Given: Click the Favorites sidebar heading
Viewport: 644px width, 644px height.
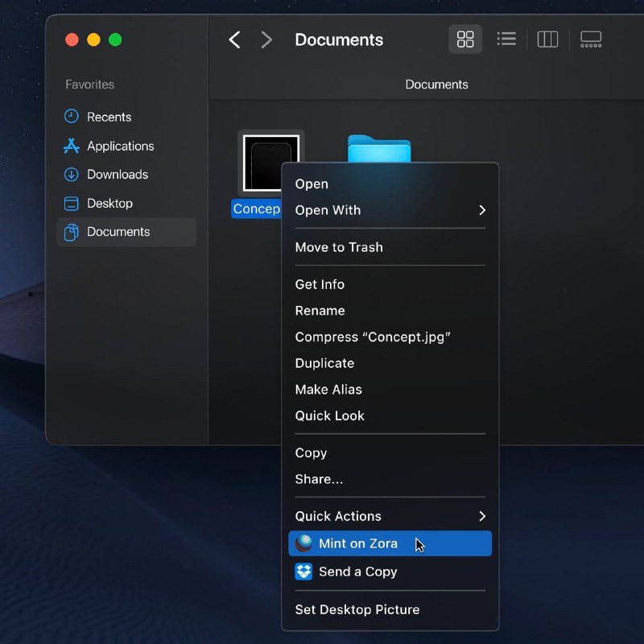Looking at the screenshot, I should point(89,85).
